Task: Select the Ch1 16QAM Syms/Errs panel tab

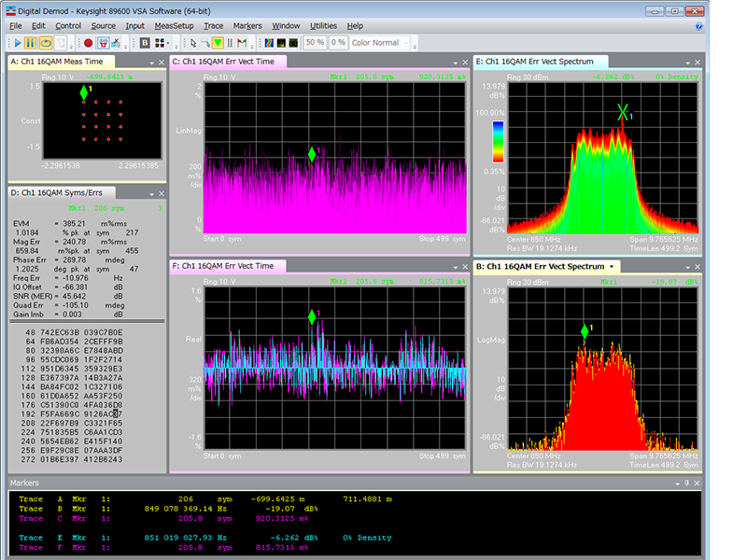Action: pos(56,192)
